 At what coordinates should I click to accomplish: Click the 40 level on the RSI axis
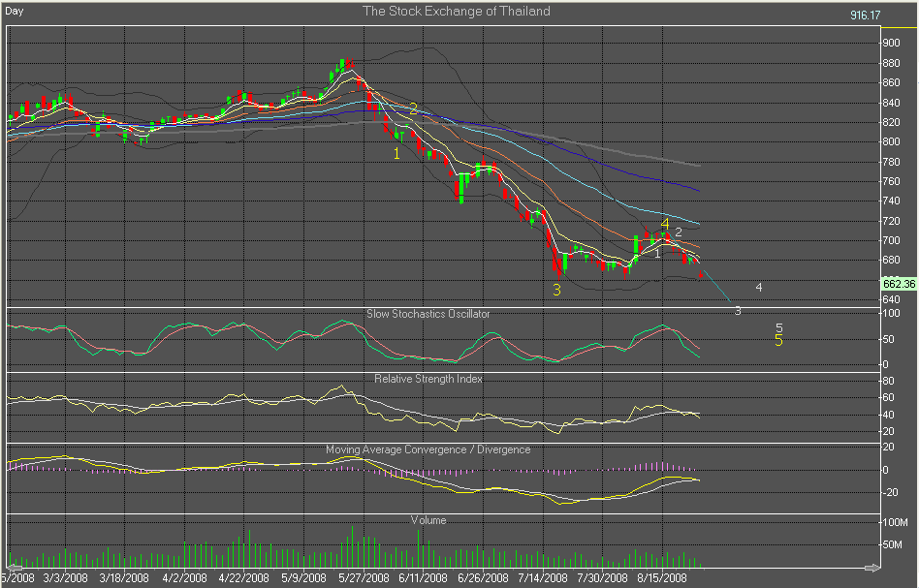tap(889, 415)
